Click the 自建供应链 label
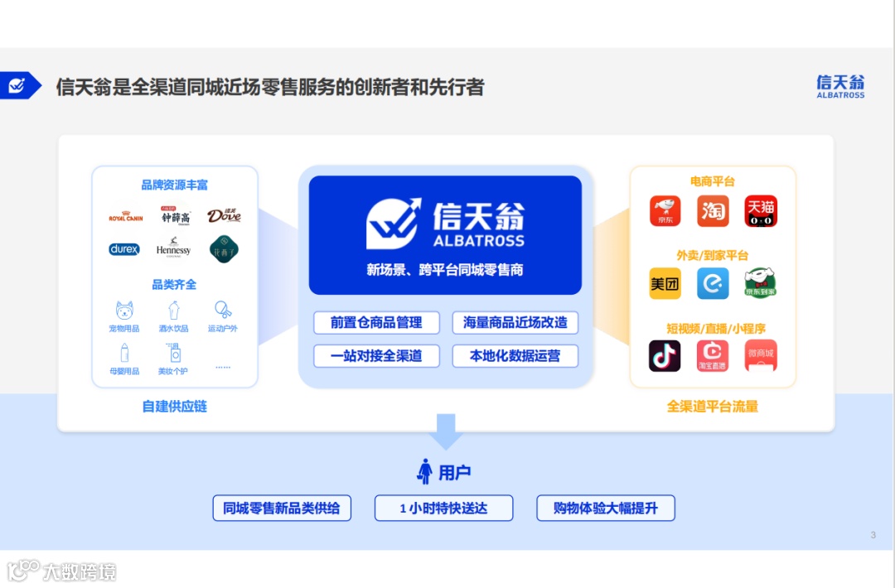 click(175, 406)
